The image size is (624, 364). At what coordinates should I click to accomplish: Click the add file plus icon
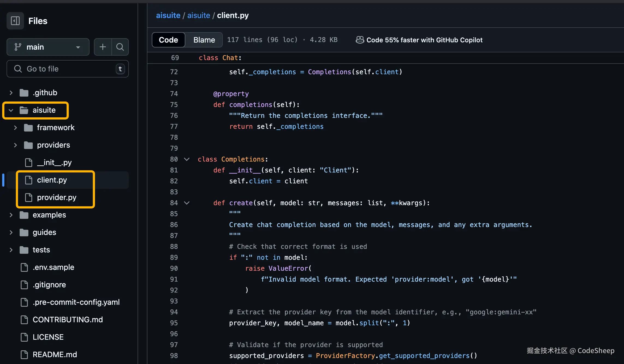103,47
